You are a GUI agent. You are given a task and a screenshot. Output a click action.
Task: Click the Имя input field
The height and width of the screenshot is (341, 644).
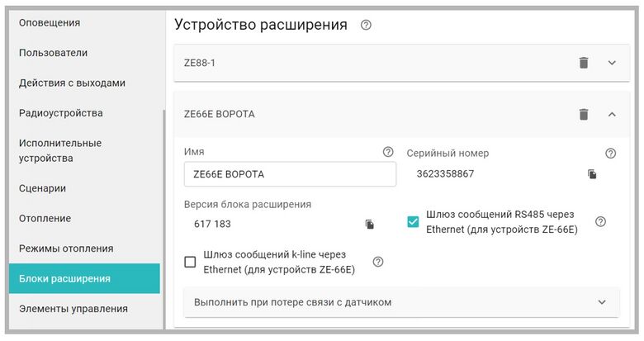[x=289, y=174]
